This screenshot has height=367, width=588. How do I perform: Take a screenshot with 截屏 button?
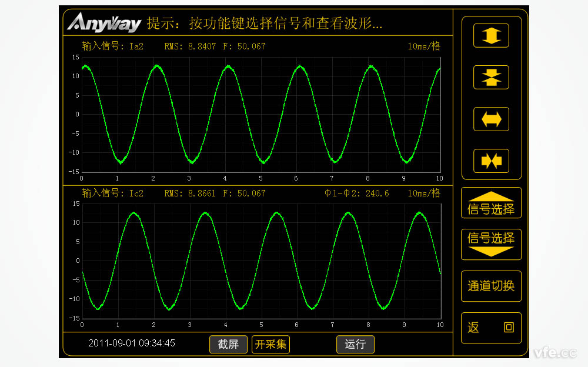click(228, 344)
